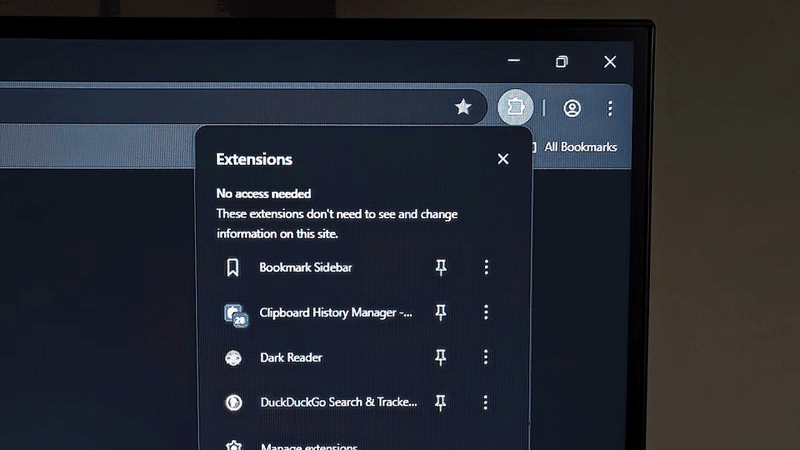This screenshot has width=800, height=450.
Task: Open more options for Dark Reader
Action: (486, 357)
